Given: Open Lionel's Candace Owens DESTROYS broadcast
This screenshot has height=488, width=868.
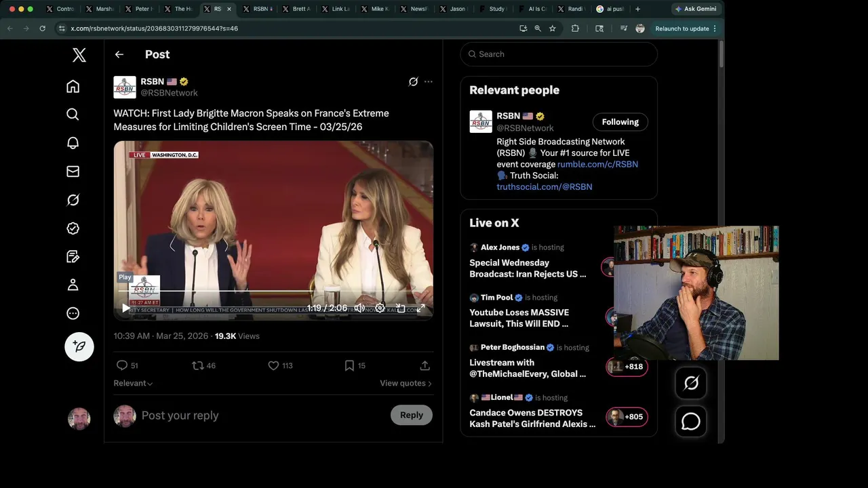Looking at the screenshot, I should point(533,418).
